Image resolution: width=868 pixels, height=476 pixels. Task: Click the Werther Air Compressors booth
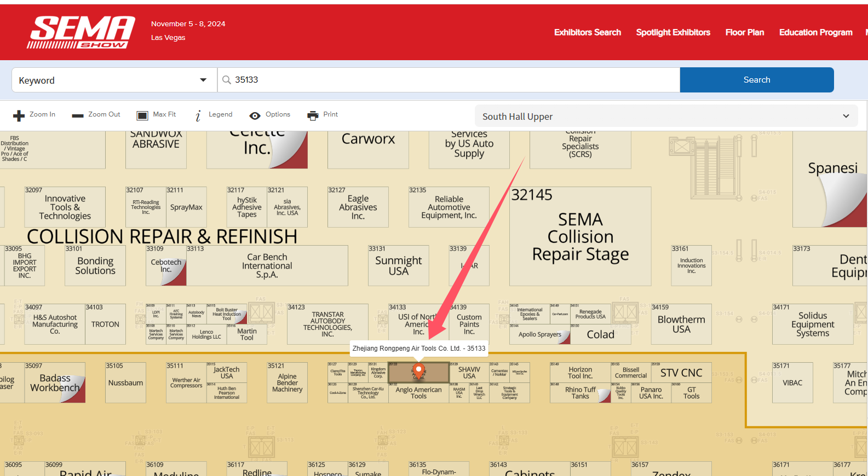coord(186,382)
